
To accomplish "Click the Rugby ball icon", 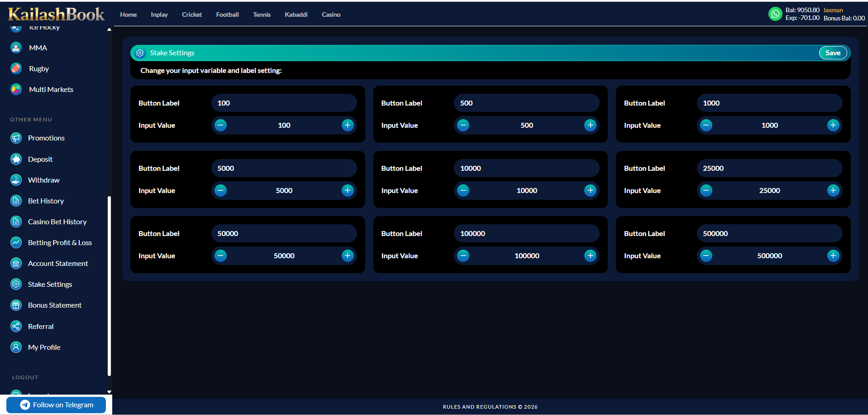I will [16, 68].
